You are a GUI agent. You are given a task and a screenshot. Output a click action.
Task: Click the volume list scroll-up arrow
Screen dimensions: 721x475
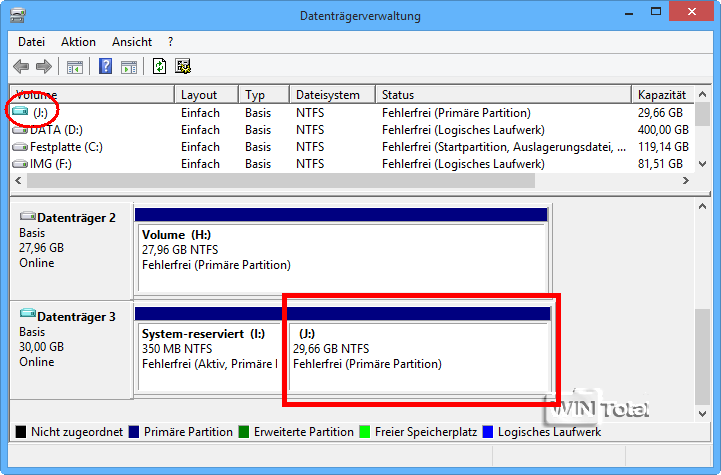pyautogui.click(x=702, y=94)
